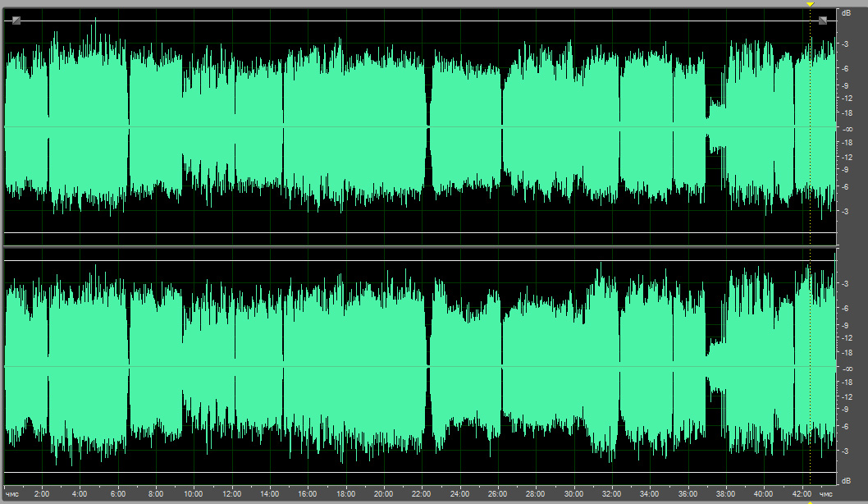The image size is (868, 504).
Task: Click the 16:00 mark on time ruler
Action: point(308,494)
